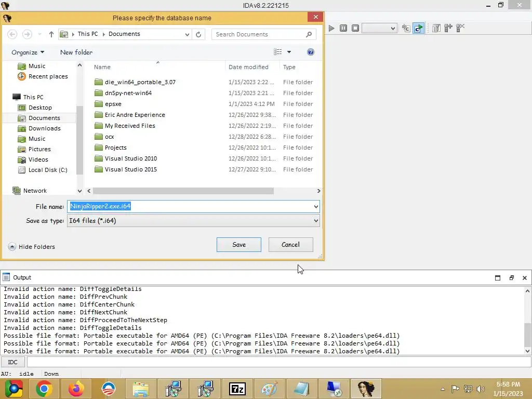532x399 pixels.
Task: Click the horizontal scrollbar in file list
Action: 183,191
